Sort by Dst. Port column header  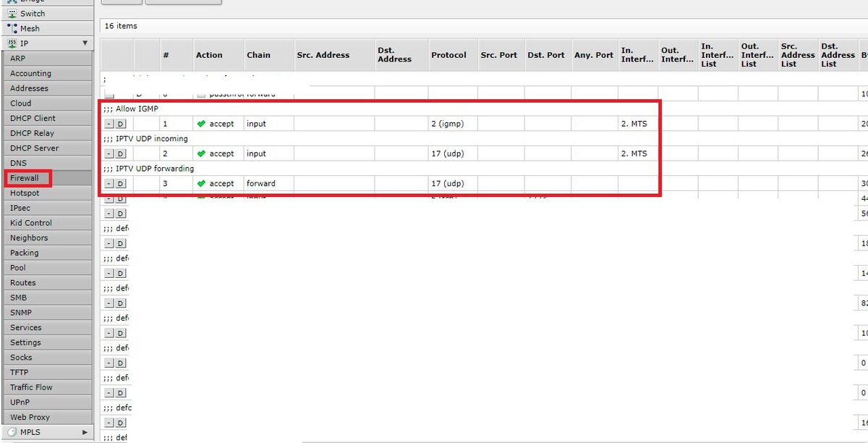[547, 55]
